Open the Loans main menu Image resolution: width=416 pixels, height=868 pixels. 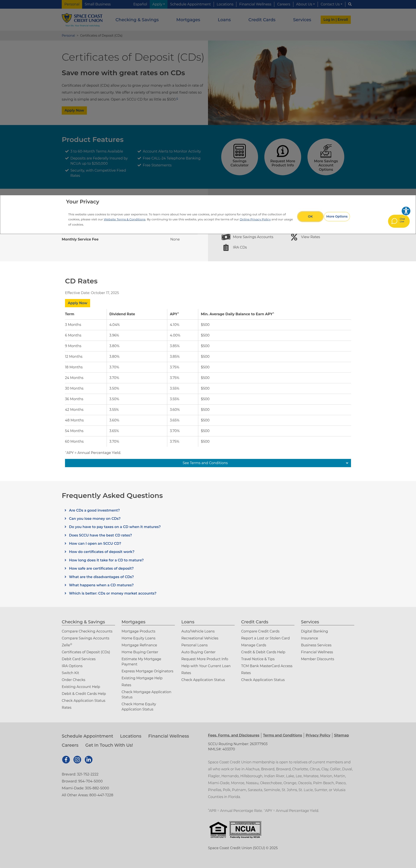pyautogui.click(x=224, y=20)
